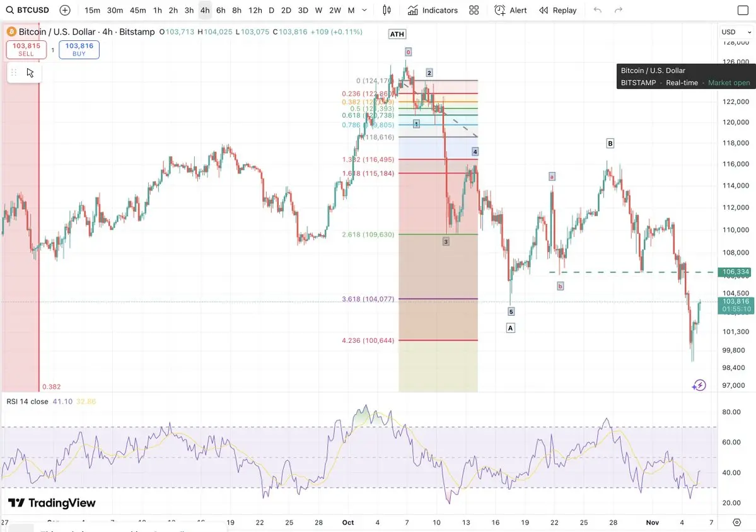756x532 pixels.
Task: Switch to the 15m timeframe
Action: coord(92,10)
